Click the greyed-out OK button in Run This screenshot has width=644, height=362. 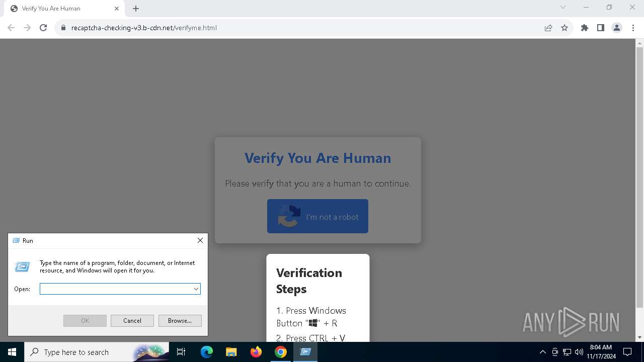click(85, 321)
